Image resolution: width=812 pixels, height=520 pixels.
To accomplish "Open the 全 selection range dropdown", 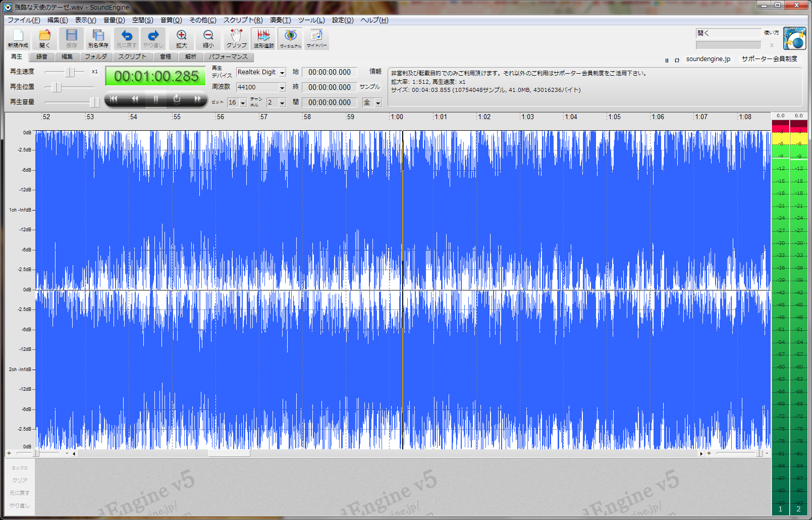I will pos(378,102).
